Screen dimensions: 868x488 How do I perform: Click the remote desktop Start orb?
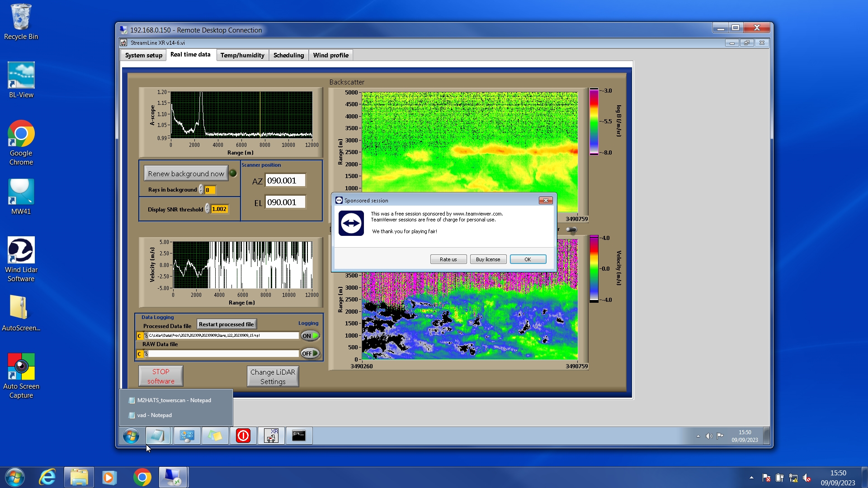point(131,436)
